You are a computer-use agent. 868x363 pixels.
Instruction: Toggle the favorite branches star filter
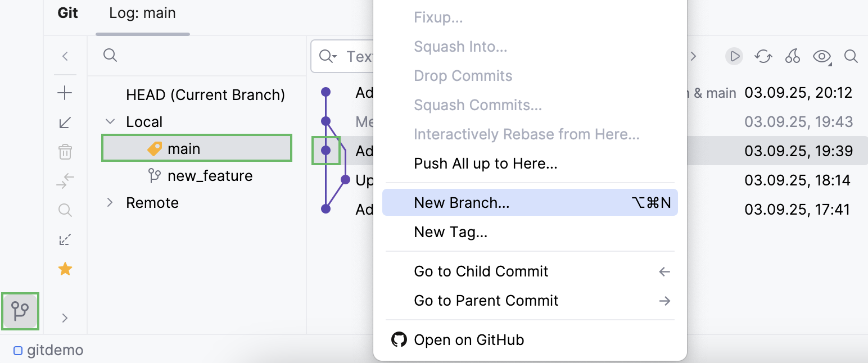(x=65, y=269)
